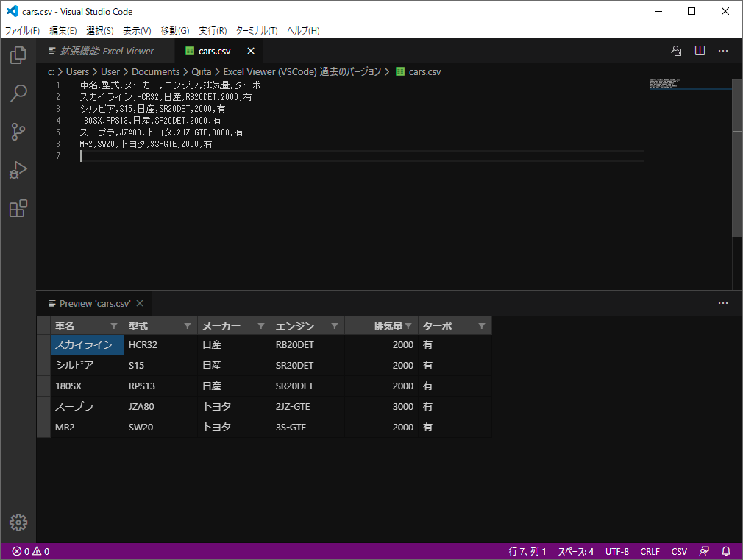
Task: Select the スカイライン cell in preview
Action: (x=88, y=344)
